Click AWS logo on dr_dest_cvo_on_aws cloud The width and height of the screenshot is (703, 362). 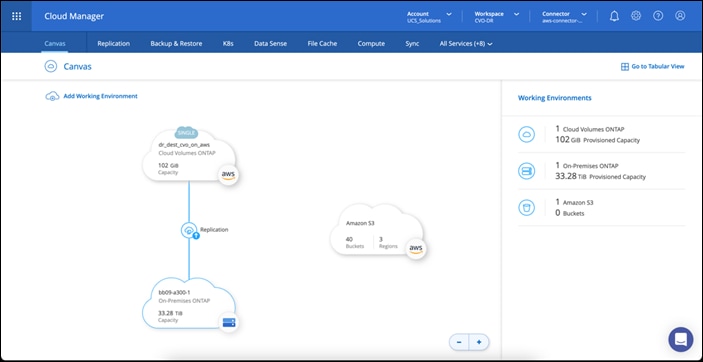[228, 175]
